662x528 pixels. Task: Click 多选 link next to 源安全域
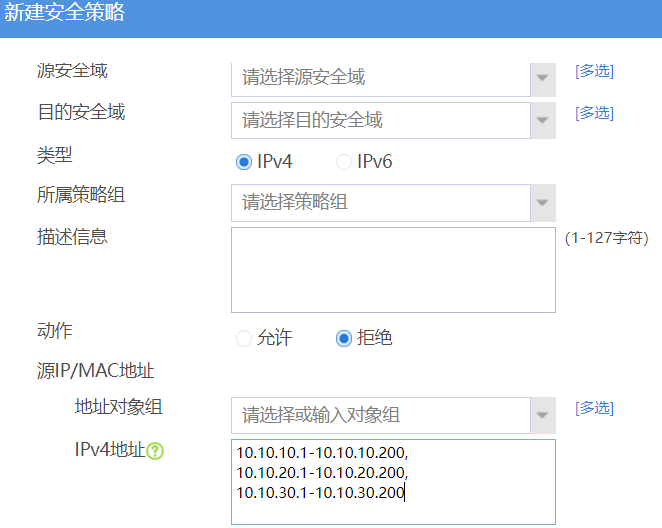click(594, 71)
